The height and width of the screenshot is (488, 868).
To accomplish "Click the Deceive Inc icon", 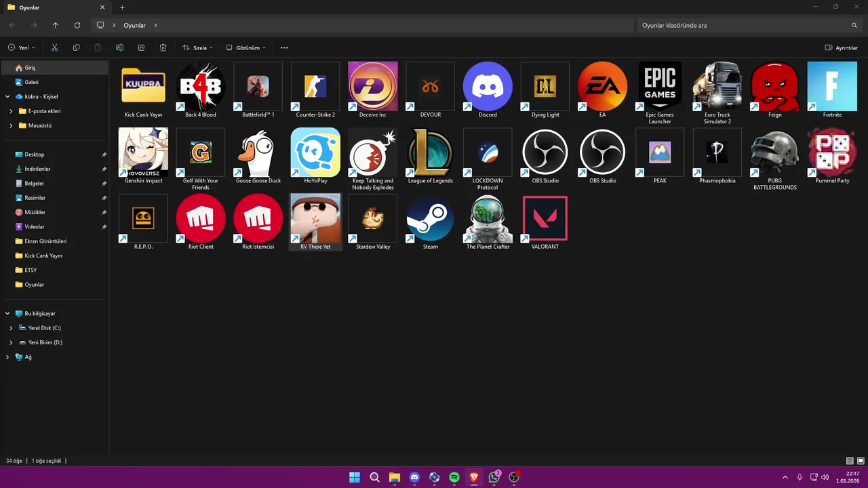I will point(373,87).
